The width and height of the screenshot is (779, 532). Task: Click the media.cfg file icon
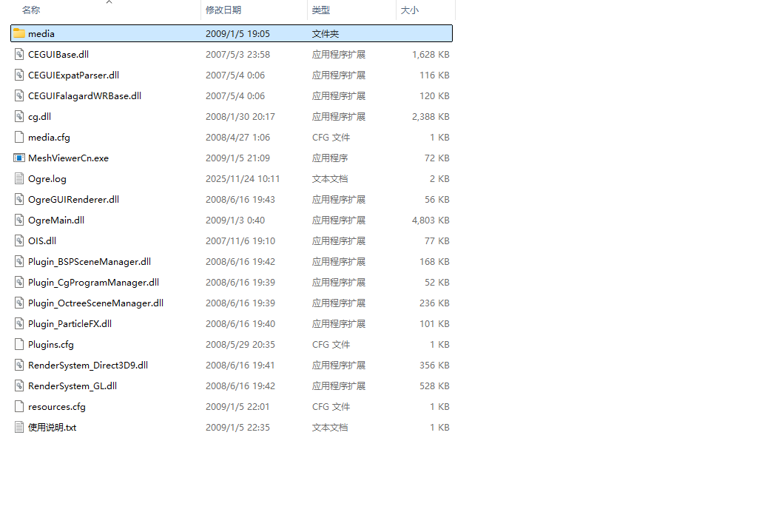tap(19, 137)
